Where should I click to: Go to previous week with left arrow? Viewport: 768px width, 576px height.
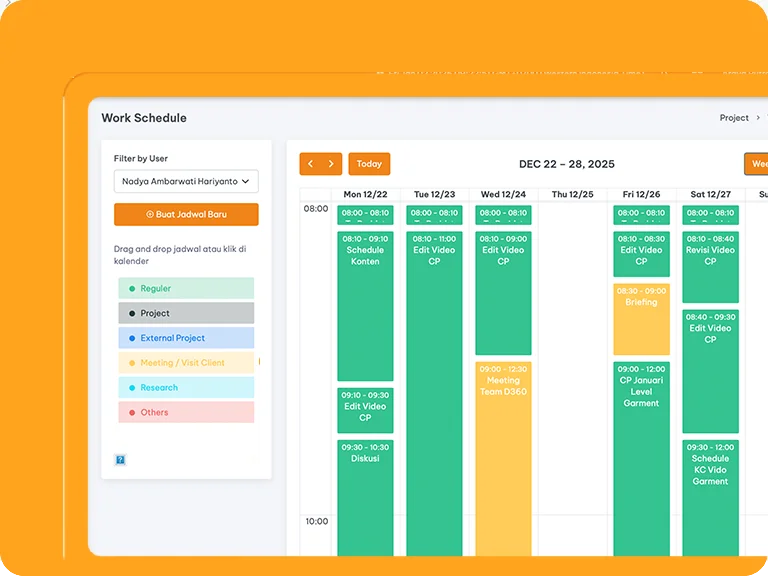coord(310,164)
